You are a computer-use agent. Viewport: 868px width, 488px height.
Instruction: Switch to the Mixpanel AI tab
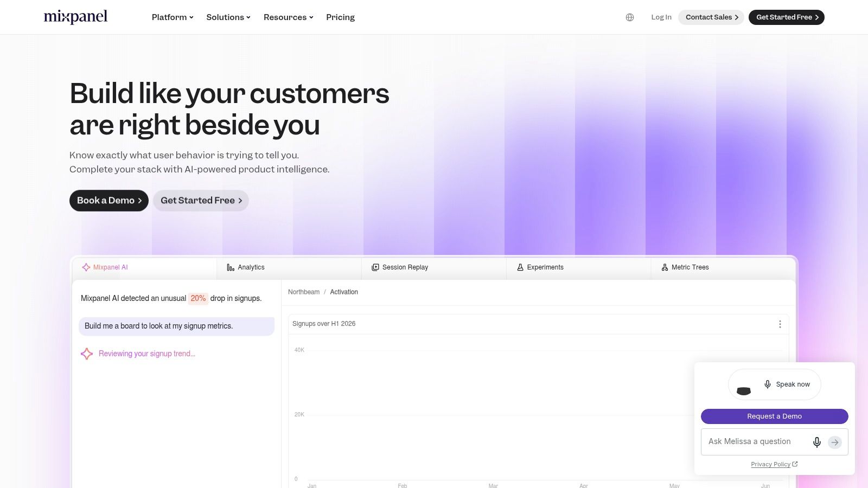(144, 267)
